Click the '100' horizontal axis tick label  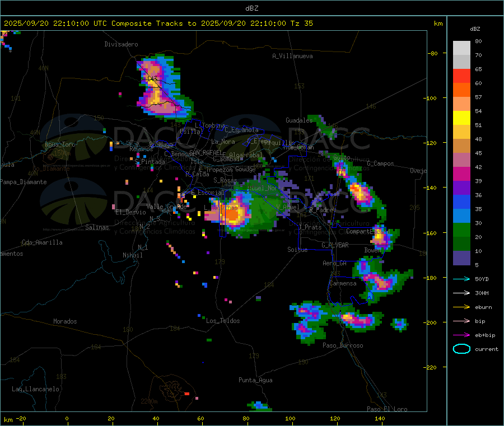[x=290, y=418]
